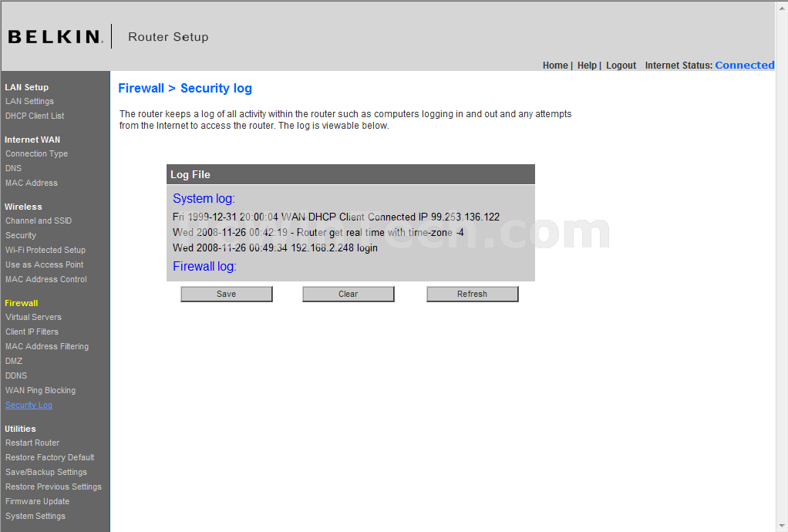The width and height of the screenshot is (788, 532).
Task: Open Client IP Filters
Action: tap(32, 332)
